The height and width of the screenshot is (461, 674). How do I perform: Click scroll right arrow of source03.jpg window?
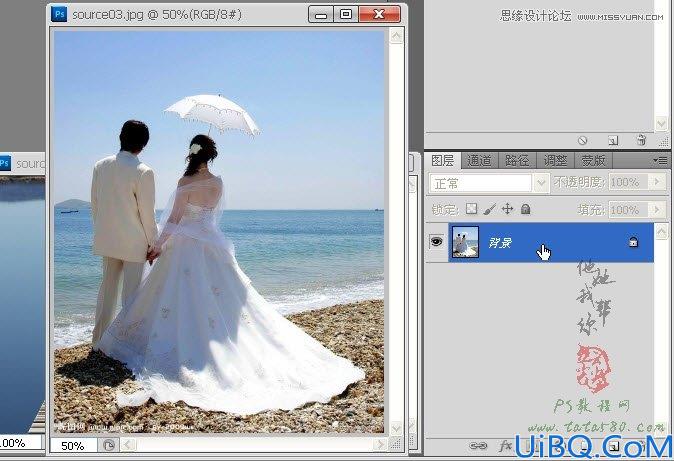tap(380, 445)
